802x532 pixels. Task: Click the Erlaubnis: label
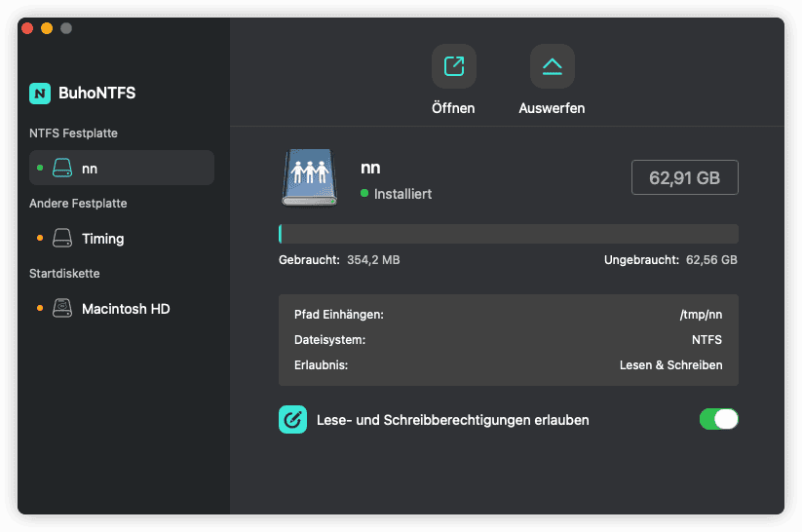pos(322,365)
